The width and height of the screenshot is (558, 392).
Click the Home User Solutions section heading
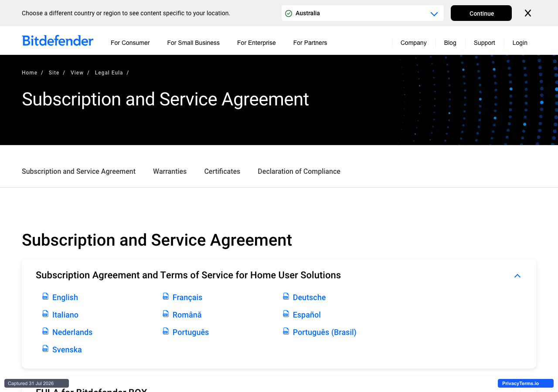pyautogui.click(x=188, y=275)
